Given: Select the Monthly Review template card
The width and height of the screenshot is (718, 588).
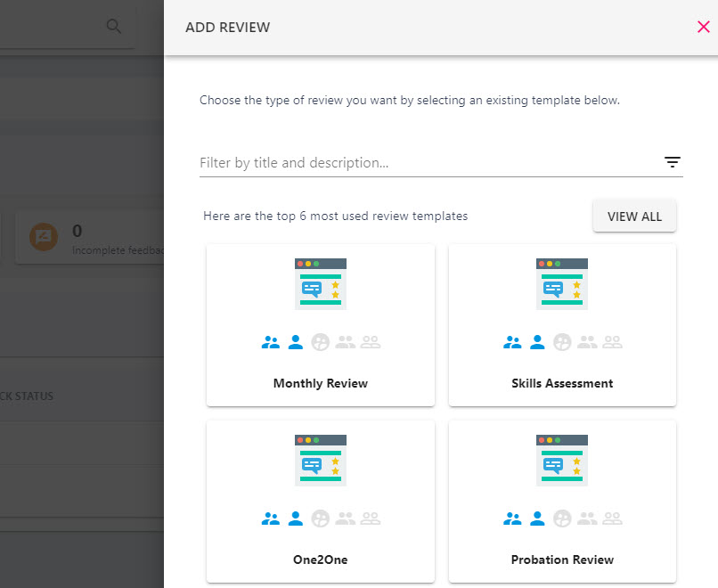Looking at the screenshot, I should [x=321, y=325].
